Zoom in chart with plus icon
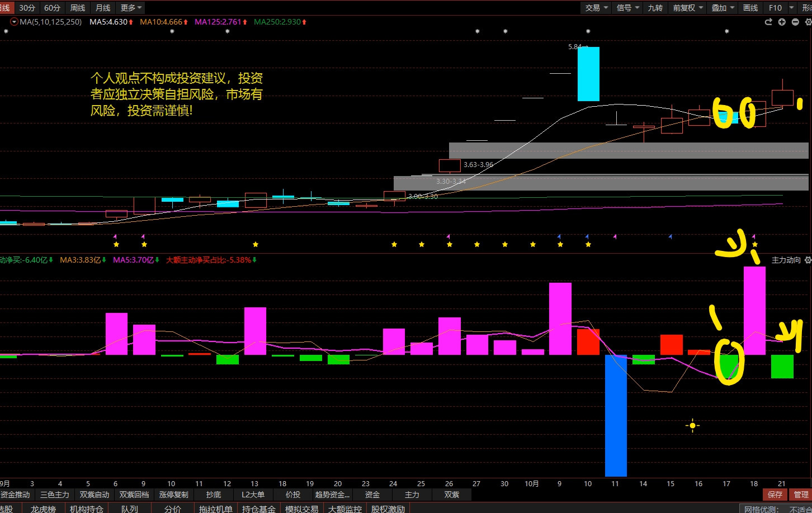The height and width of the screenshot is (513, 812). [x=782, y=22]
